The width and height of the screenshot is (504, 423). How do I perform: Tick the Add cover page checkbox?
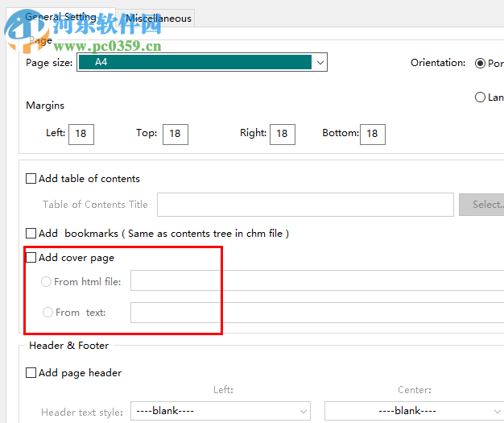(x=31, y=258)
